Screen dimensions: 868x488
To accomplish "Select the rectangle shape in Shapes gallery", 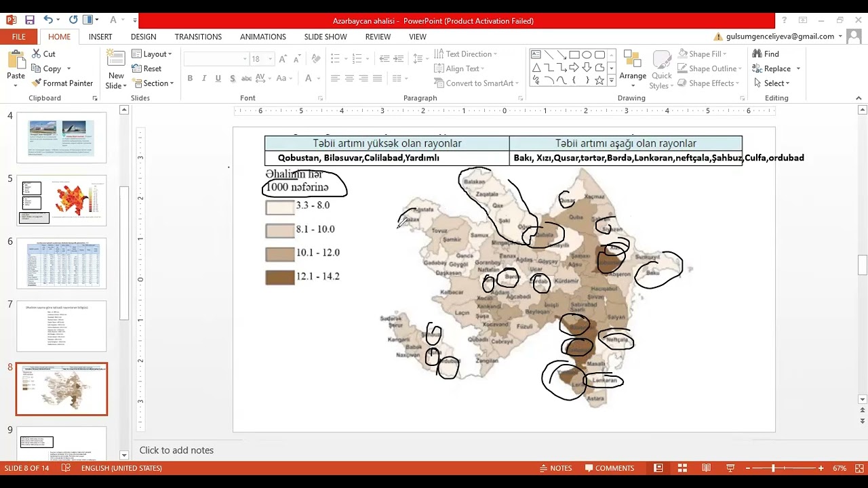I will 574,54.
